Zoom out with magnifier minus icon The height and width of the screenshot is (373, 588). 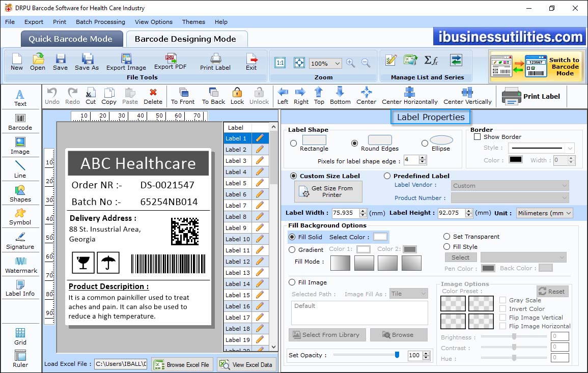(366, 63)
